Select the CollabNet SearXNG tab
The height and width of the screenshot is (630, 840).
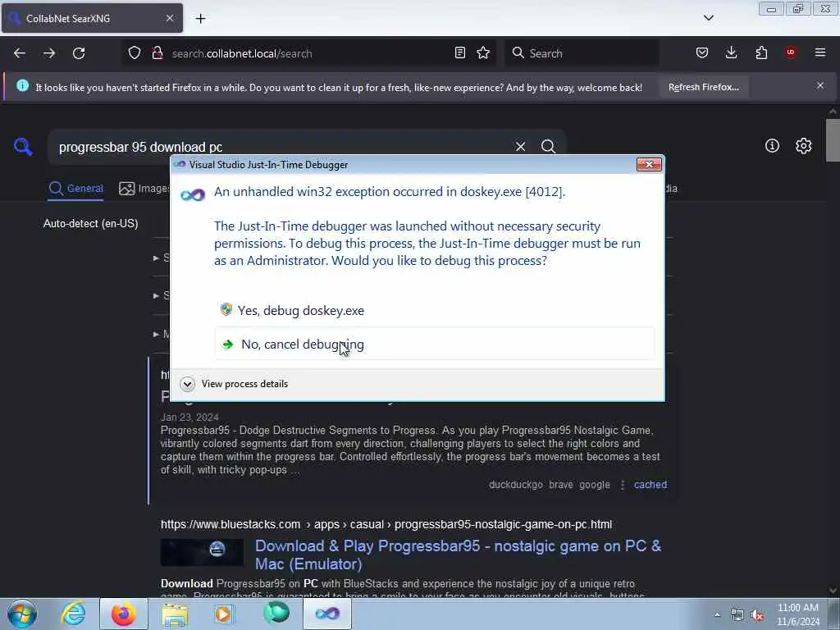click(x=92, y=18)
